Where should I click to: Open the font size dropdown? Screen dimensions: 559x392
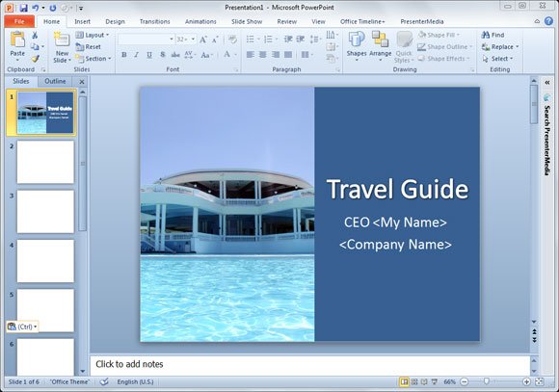coord(193,39)
